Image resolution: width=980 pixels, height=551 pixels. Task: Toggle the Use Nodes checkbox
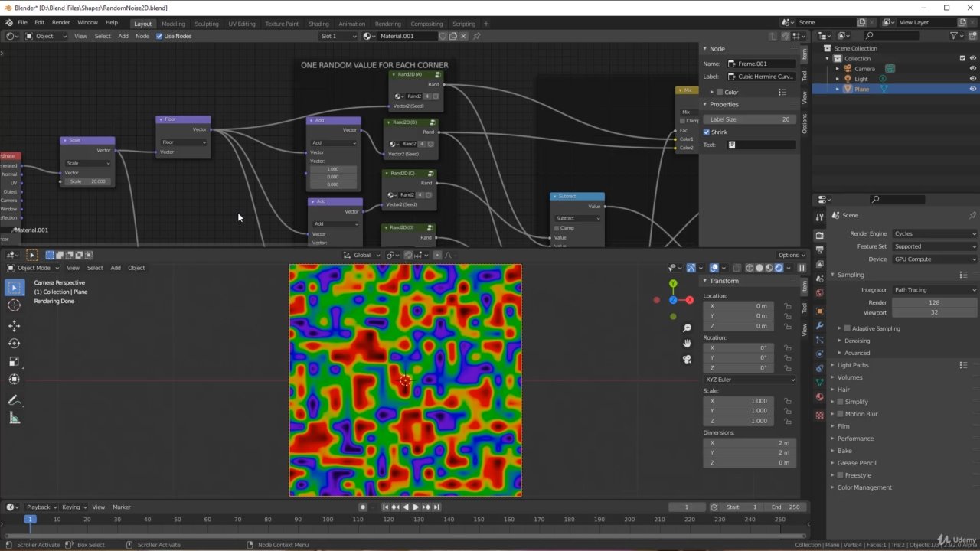click(159, 36)
